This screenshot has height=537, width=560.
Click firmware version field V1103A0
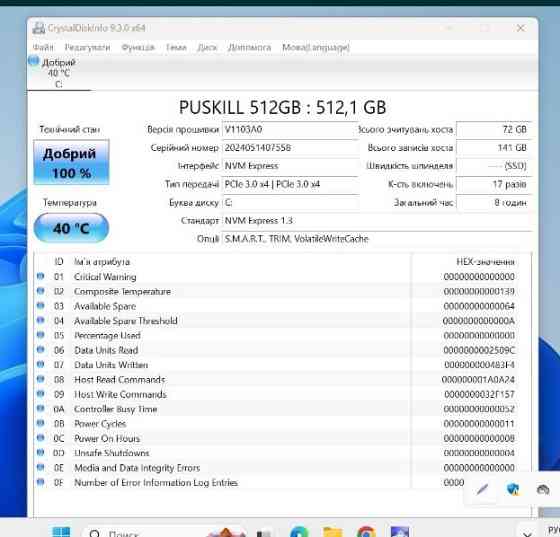click(290, 130)
